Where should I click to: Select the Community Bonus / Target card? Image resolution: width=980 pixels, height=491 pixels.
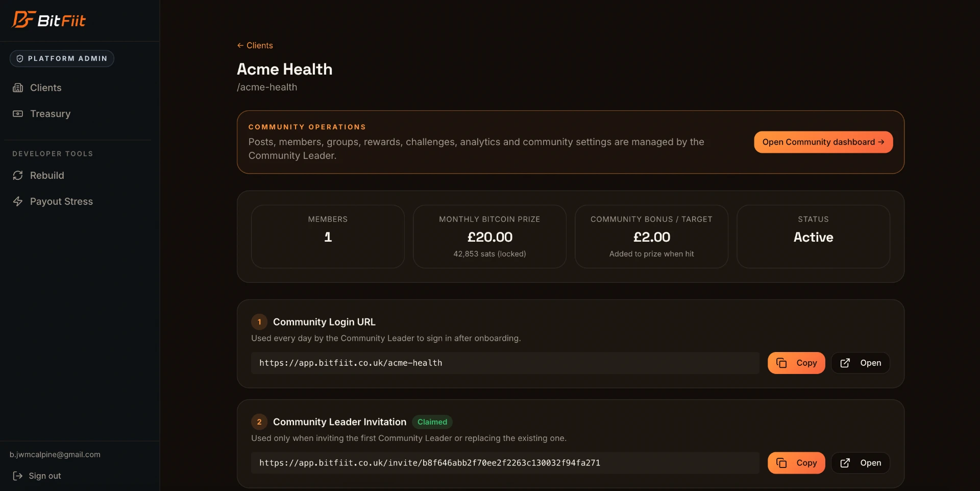[x=651, y=237]
